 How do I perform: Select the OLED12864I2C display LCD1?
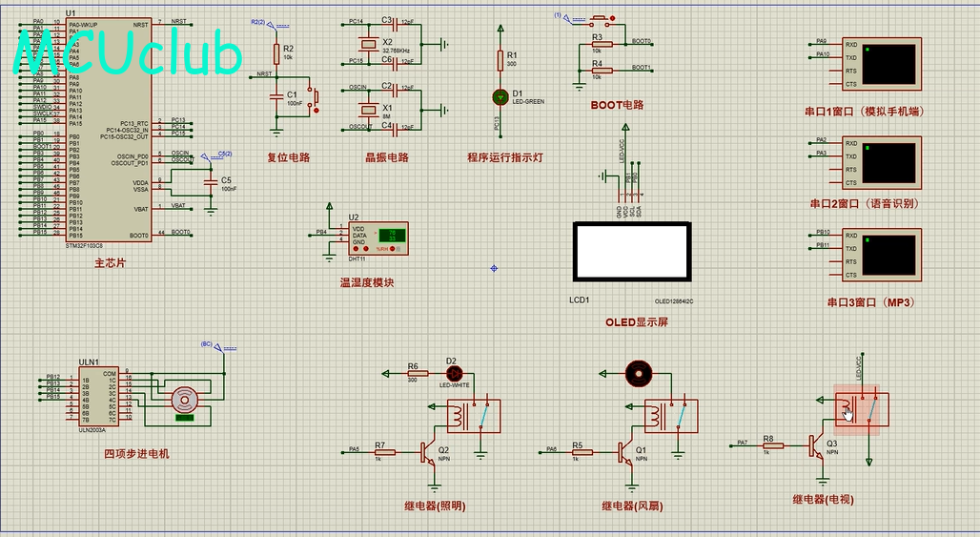(632, 252)
